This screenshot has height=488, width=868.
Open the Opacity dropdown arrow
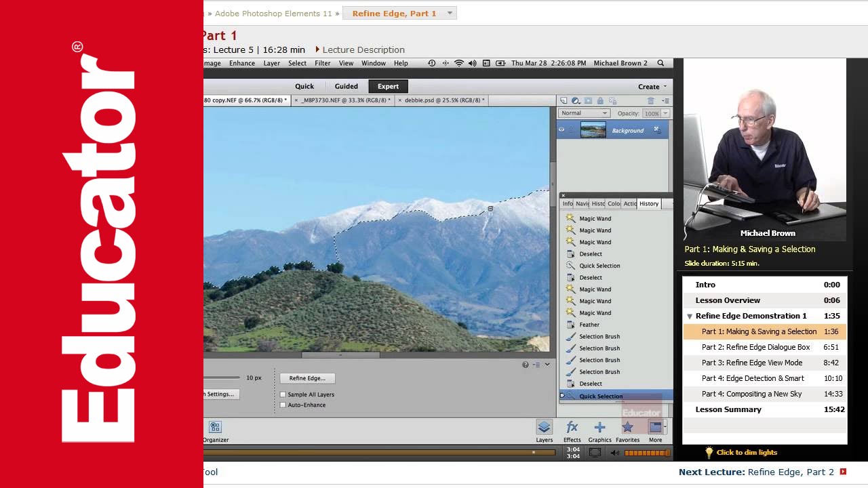click(x=665, y=113)
